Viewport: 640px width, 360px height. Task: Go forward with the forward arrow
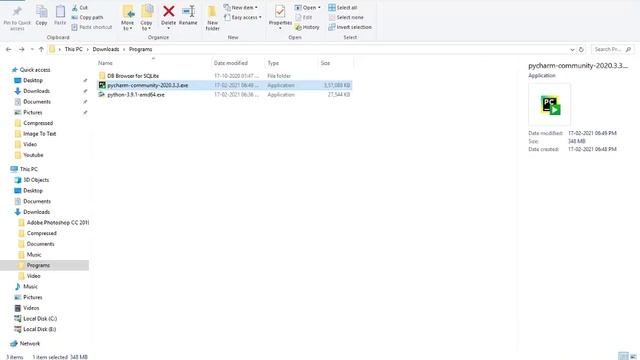click(22, 49)
